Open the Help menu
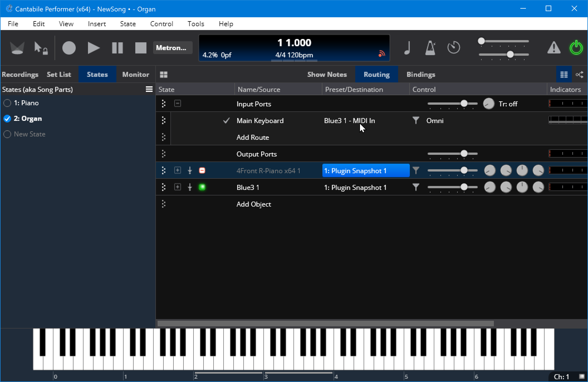The height and width of the screenshot is (382, 588). point(226,24)
